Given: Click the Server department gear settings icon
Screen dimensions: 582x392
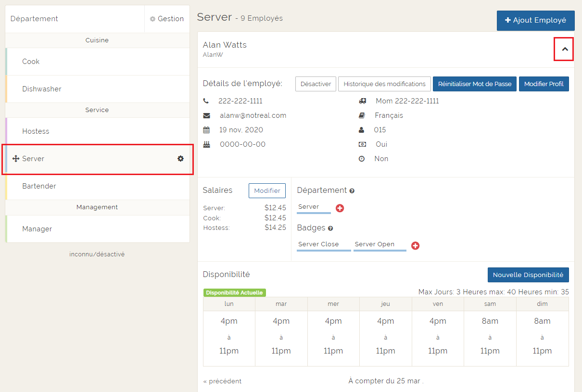Looking at the screenshot, I should pos(180,159).
